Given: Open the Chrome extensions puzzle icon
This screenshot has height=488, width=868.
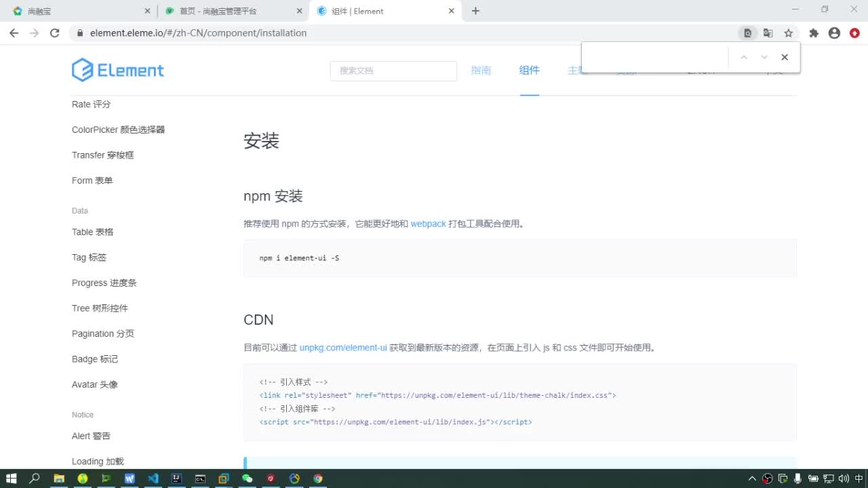Looking at the screenshot, I should (814, 33).
